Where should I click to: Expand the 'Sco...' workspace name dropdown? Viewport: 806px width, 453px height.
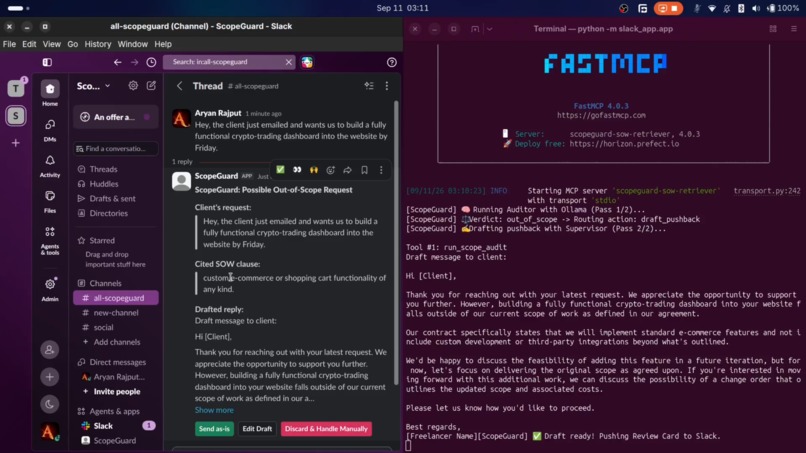[x=94, y=86]
